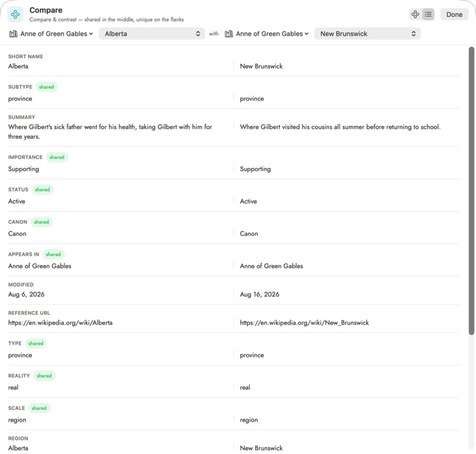The width and height of the screenshot is (476, 454).
Task: Click the shared badge beside APPEARS IN
Action: [53, 254]
